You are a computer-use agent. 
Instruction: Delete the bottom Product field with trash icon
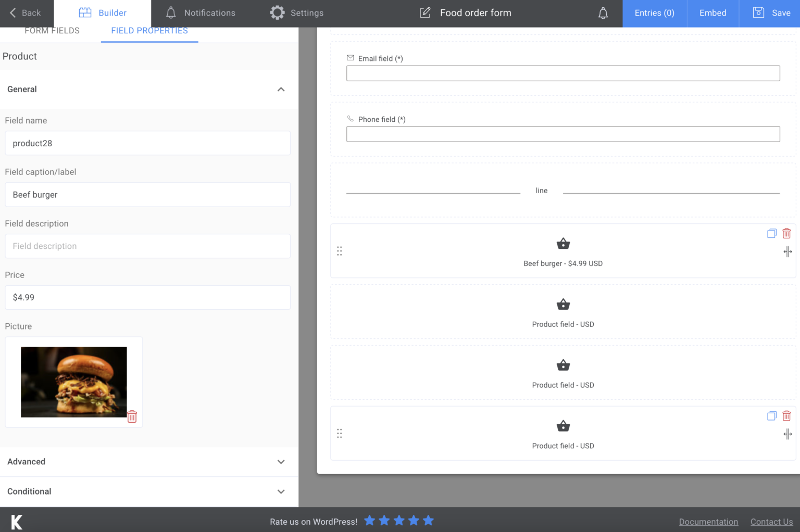coord(786,415)
